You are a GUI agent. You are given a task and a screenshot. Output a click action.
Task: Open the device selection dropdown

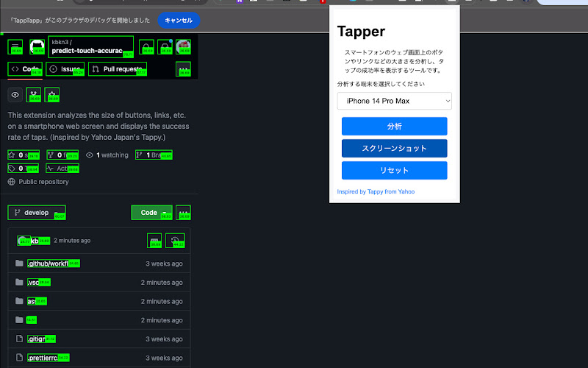pos(394,100)
